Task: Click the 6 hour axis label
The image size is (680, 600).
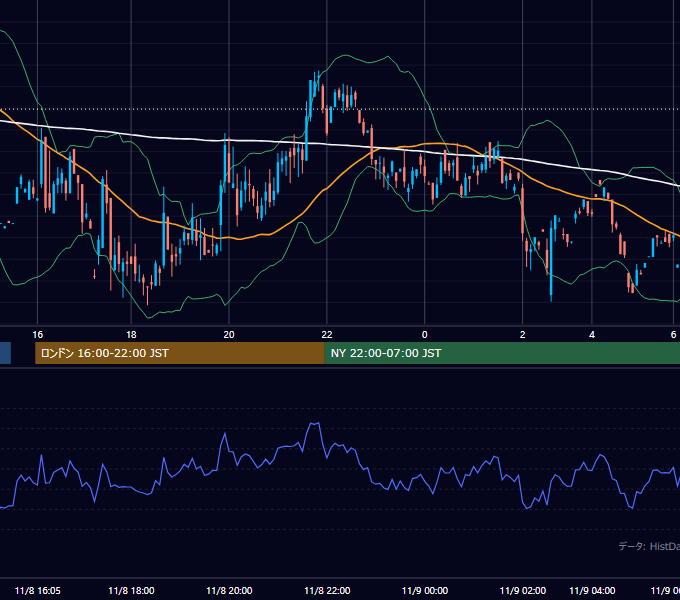Action: tap(673, 335)
